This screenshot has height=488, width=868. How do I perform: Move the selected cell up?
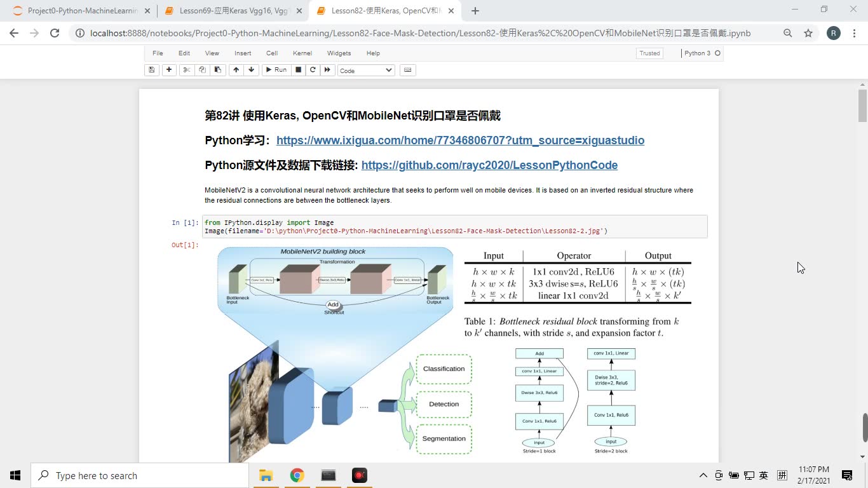pyautogui.click(x=235, y=70)
